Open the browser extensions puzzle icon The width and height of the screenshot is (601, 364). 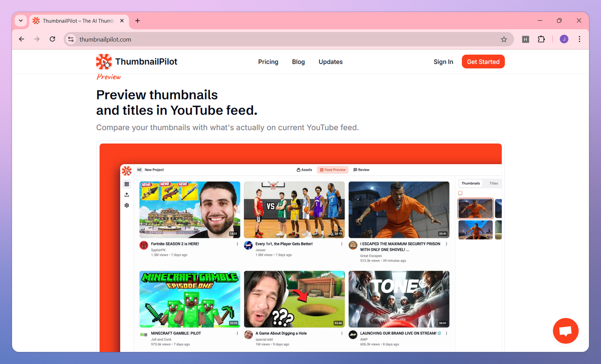click(x=541, y=39)
